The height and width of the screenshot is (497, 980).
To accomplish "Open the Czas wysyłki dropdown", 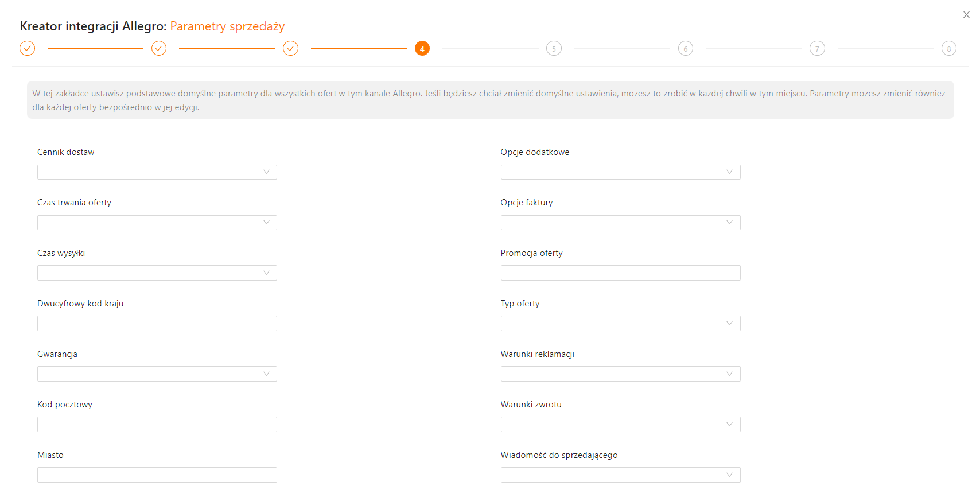I will tap(157, 273).
